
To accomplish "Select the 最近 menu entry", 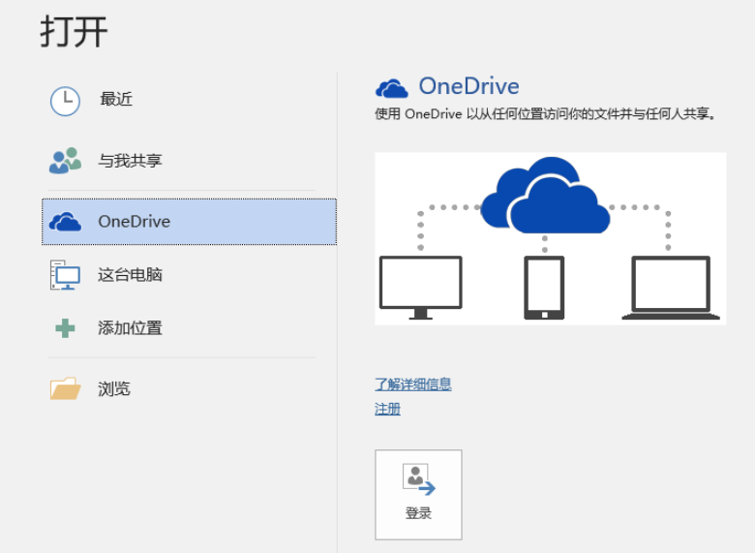I will point(116,100).
